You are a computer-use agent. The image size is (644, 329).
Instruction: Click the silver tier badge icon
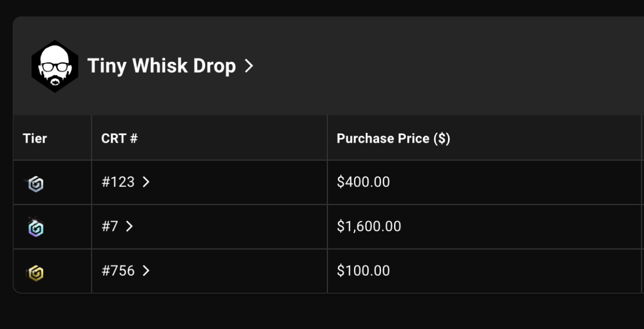pos(35,184)
